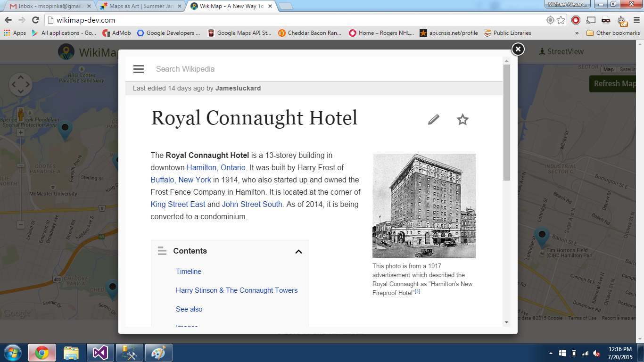
Task: Click the edit pencil icon
Action: [x=433, y=120]
